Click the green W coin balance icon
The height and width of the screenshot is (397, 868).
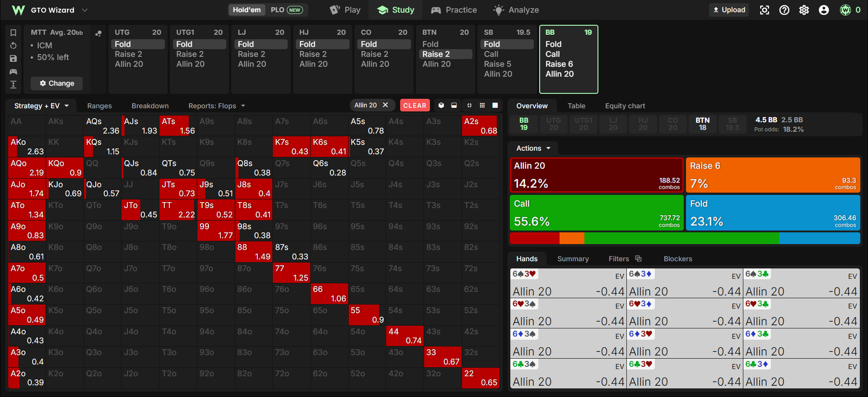845,10
